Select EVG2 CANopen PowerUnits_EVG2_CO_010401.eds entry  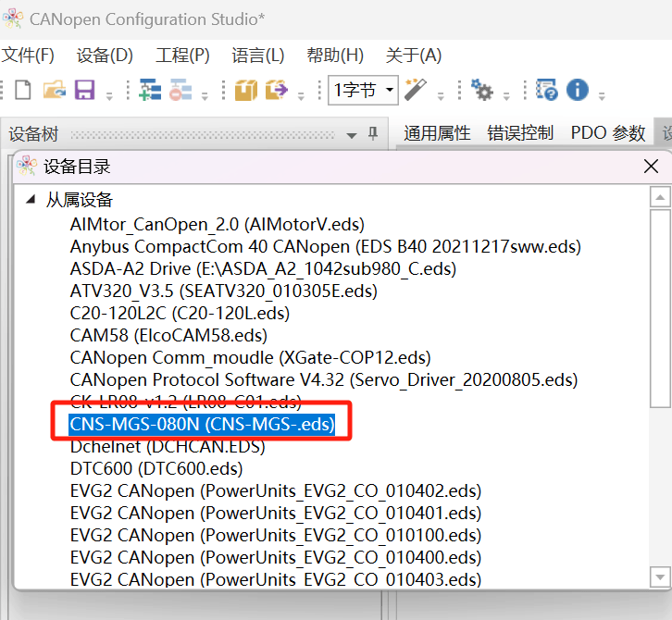coord(276,514)
